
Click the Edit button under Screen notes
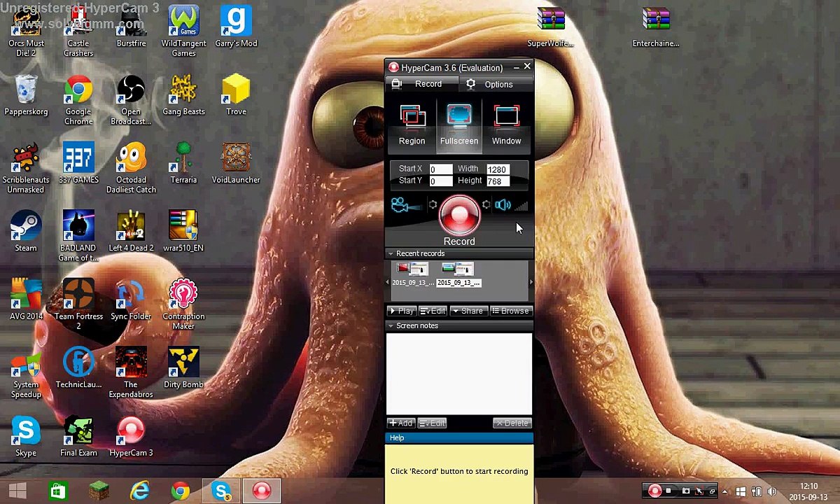tap(432, 423)
